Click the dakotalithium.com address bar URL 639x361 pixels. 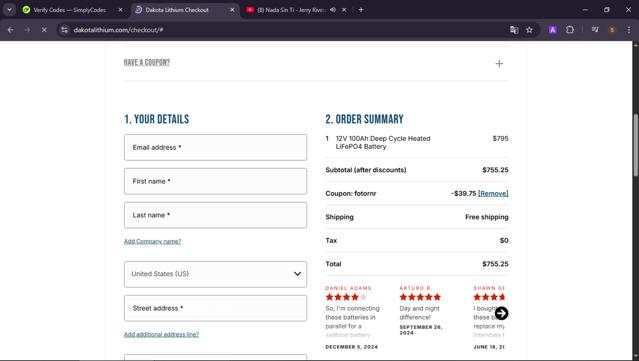(119, 30)
